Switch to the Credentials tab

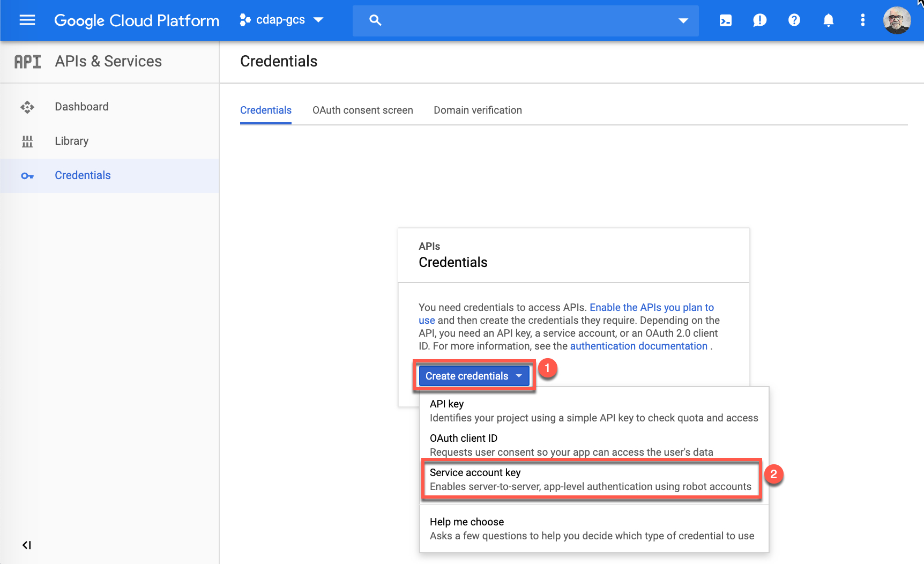266,110
